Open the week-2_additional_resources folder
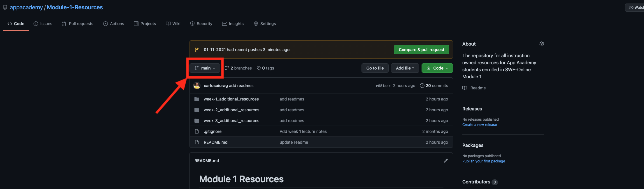The height and width of the screenshot is (189, 644). tap(231, 110)
